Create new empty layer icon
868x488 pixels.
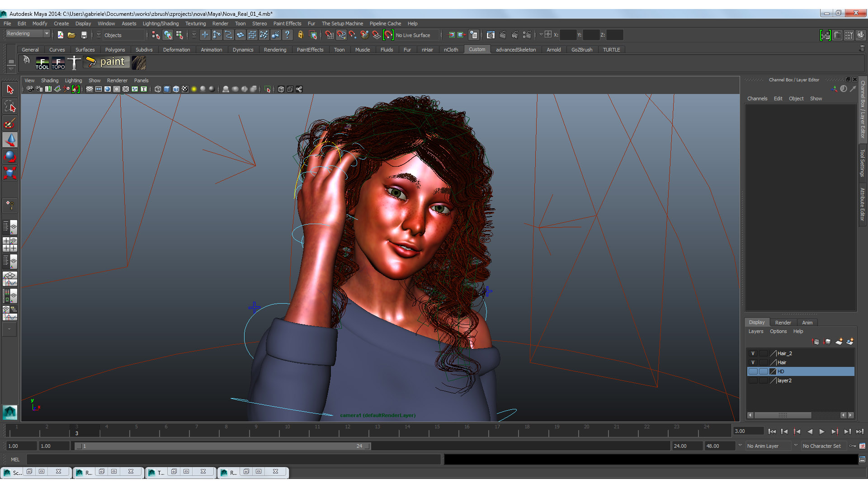click(x=839, y=342)
